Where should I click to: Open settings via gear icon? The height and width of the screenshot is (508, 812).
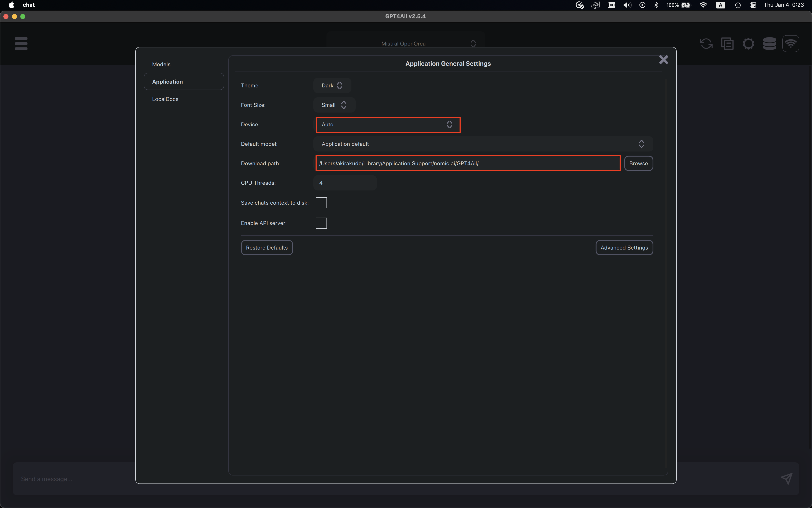click(x=748, y=44)
